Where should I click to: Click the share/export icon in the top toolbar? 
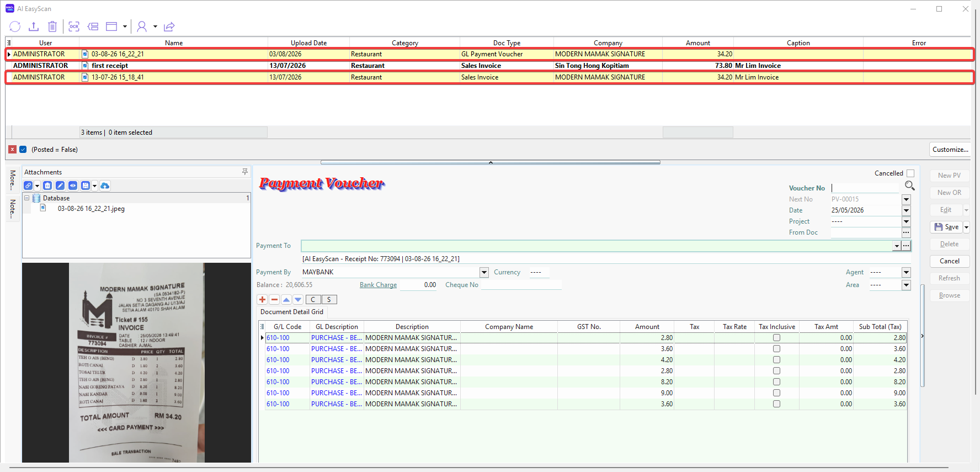169,26
